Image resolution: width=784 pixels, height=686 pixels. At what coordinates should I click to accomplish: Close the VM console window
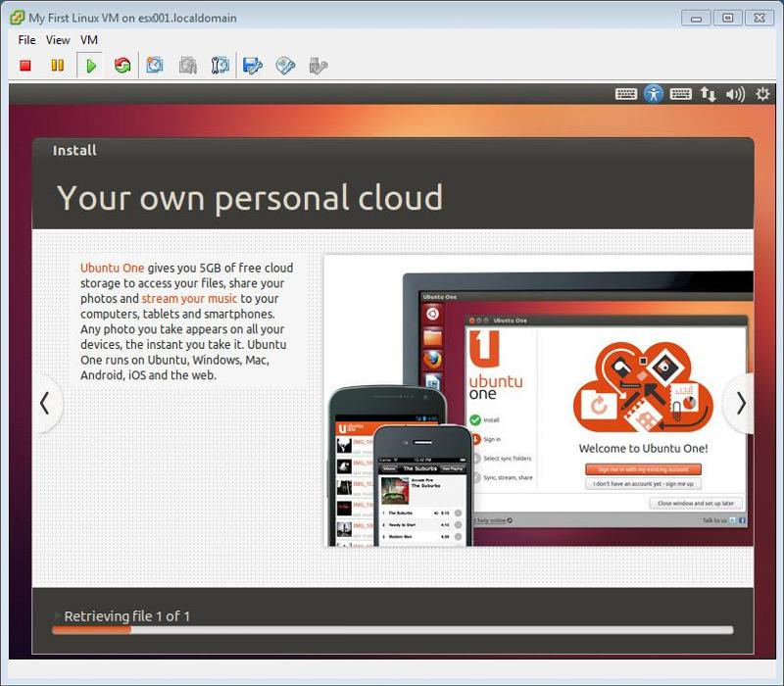(x=759, y=19)
